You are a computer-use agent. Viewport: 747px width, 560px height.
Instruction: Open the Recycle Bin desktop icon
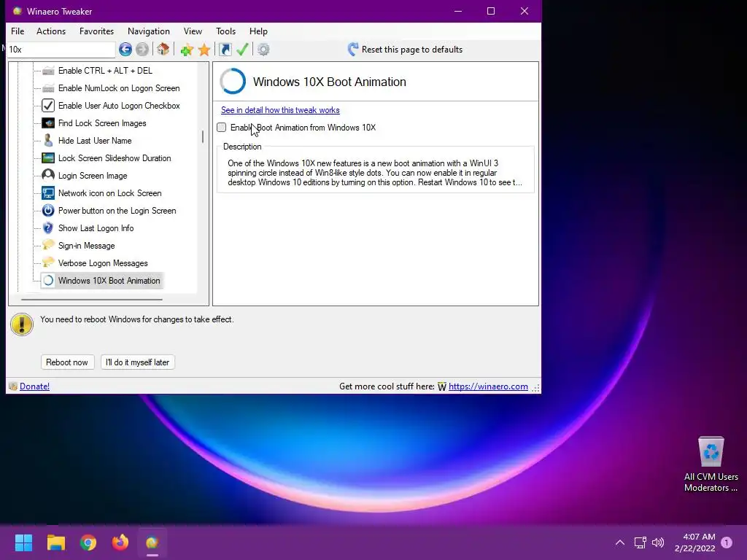coord(711,464)
